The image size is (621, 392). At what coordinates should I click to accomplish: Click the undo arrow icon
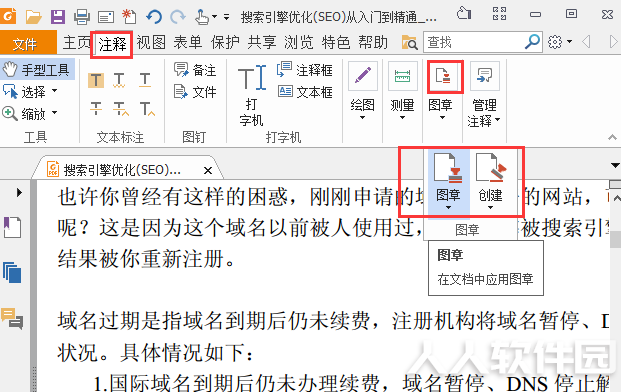coord(154,17)
